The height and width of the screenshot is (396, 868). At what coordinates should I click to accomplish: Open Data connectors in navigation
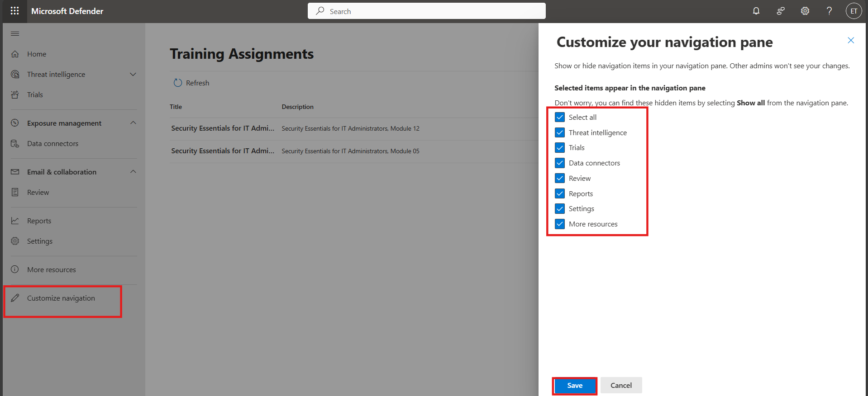click(x=52, y=144)
